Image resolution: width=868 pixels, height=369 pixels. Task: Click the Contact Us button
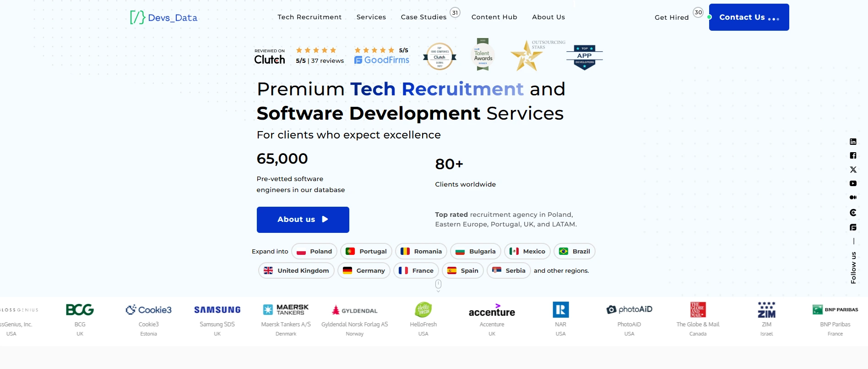click(748, 17)
